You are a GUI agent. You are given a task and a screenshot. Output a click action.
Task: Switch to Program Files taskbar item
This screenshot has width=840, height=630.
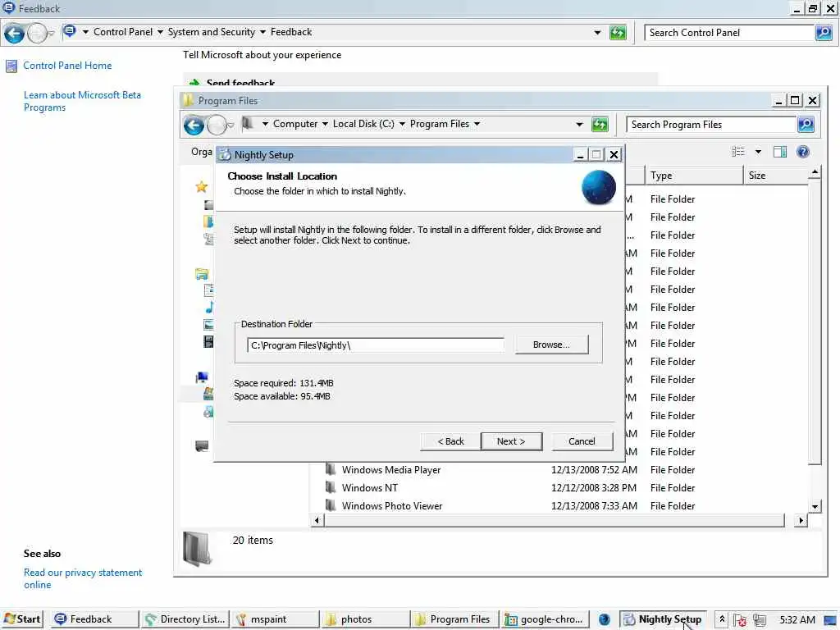[454, 619]
